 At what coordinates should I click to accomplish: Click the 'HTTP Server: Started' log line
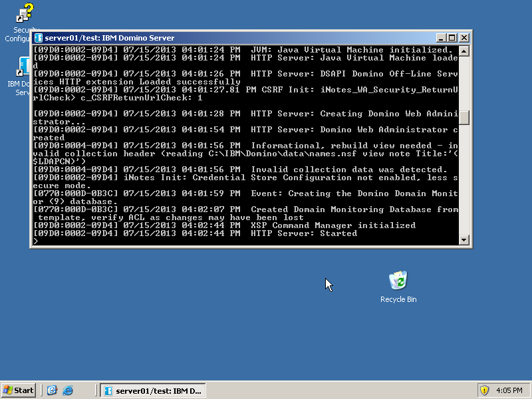pos(195,233)
